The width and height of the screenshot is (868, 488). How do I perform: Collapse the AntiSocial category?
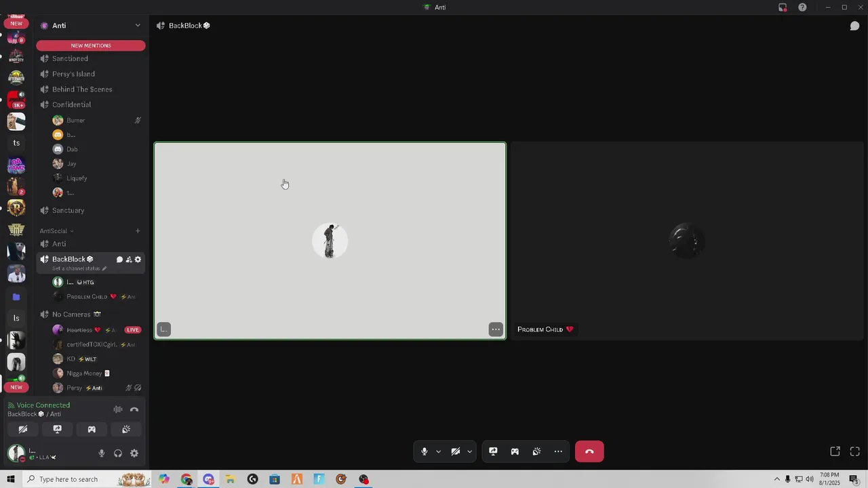pos(56,231)
